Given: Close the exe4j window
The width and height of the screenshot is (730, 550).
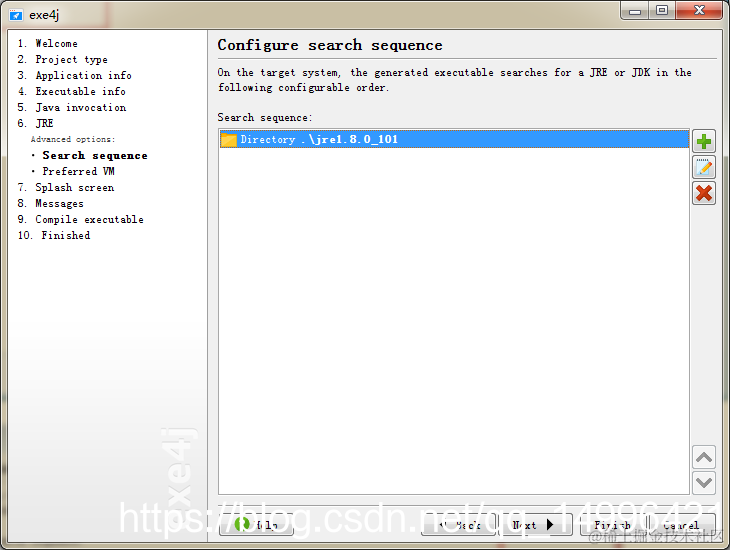Looking at the screenshot, I should point(699,10).
